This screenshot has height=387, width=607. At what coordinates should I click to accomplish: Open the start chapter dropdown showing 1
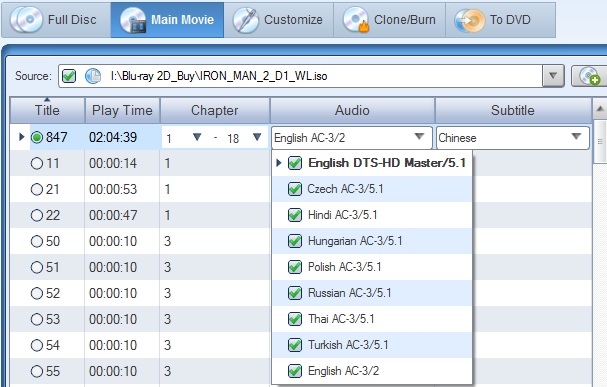[x=197, y=137]
